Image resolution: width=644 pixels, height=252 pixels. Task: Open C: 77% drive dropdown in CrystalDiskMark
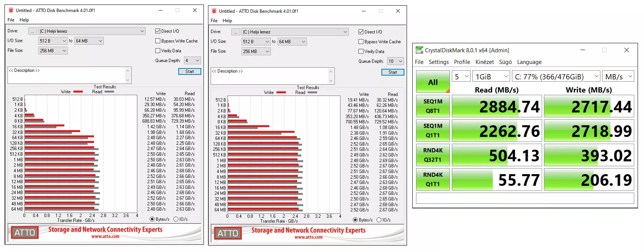pos(556,77)
